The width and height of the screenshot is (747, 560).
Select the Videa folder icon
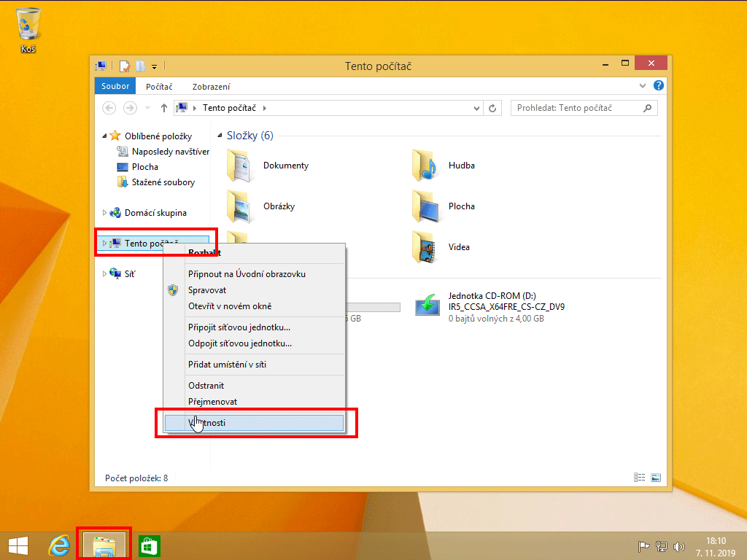tap(425, 247)
